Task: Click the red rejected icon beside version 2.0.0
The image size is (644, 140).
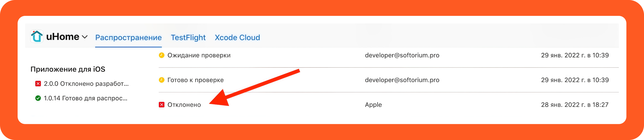Action: click(38, 84)
